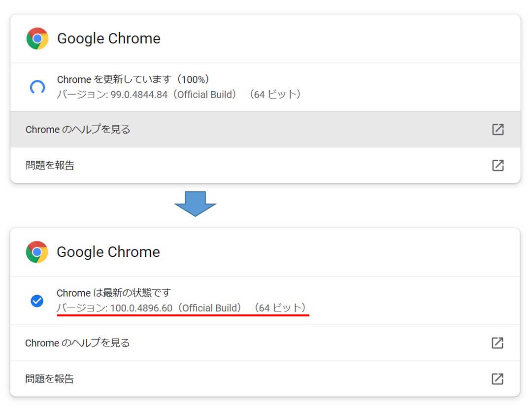Click the Chrome logo in the up-to-date panel
Viewport: 532px width, 412px height.
click(37, 252)
